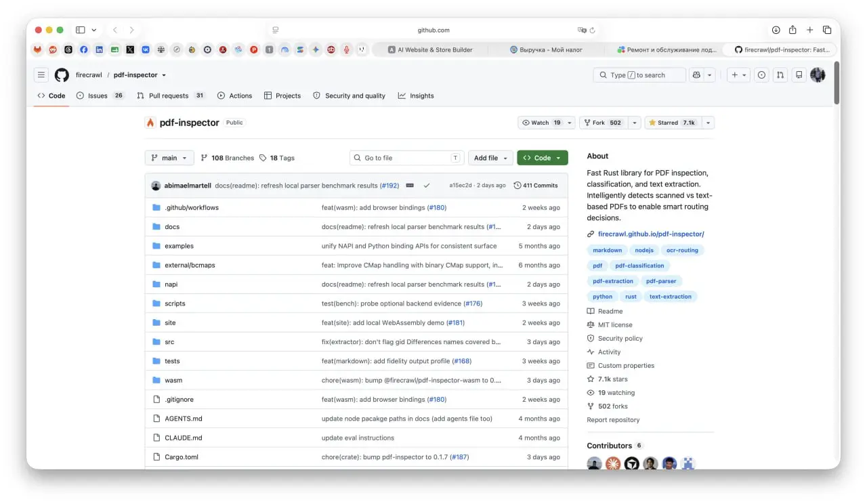
Task: Open the Security and quality tab
Action: tap(349, 96)
